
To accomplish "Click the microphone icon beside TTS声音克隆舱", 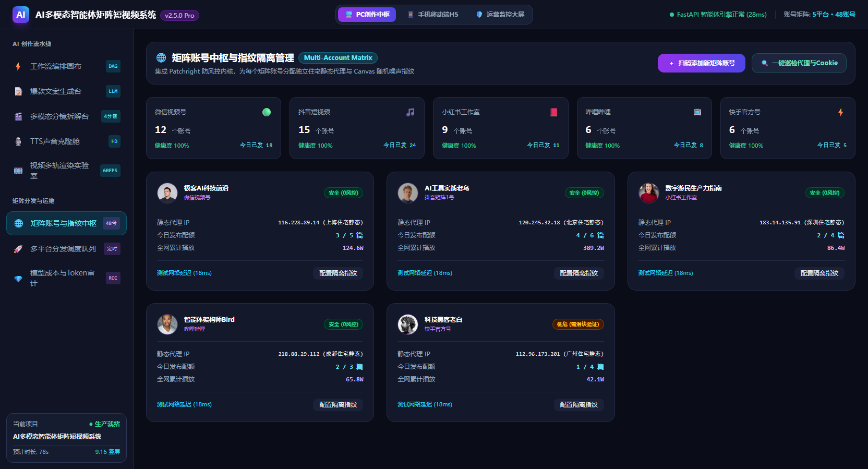I will pos(18,141).
